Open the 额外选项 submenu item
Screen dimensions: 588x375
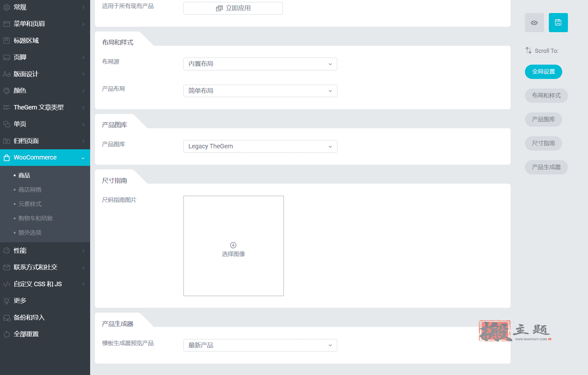pyautogui.click(x=30, y=233)
